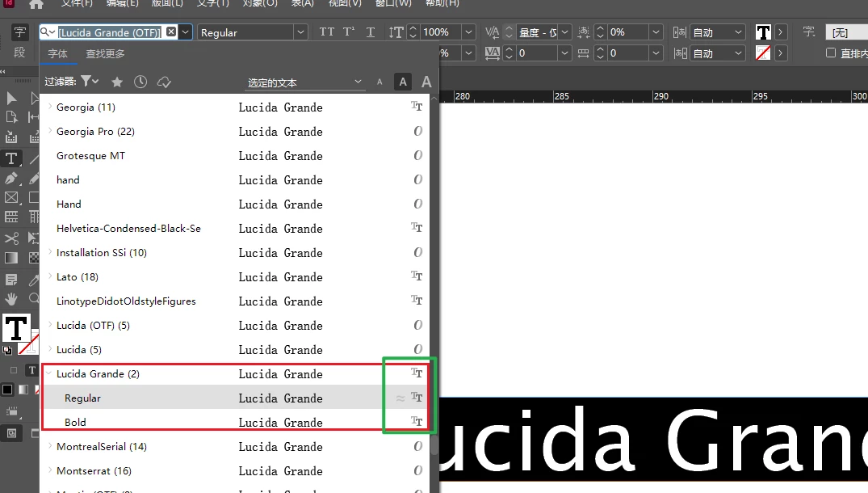Click the toolbox fill T swatch
This screenshot has width=868, height=493.
click(x=16, y=327)
